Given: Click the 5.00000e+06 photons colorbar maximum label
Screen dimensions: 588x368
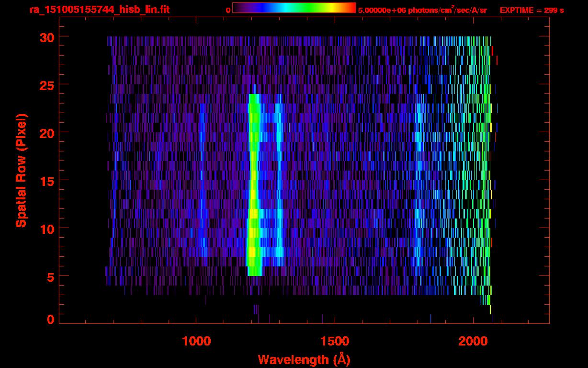Looking at the screenshot, I should [x=422, y=10].
